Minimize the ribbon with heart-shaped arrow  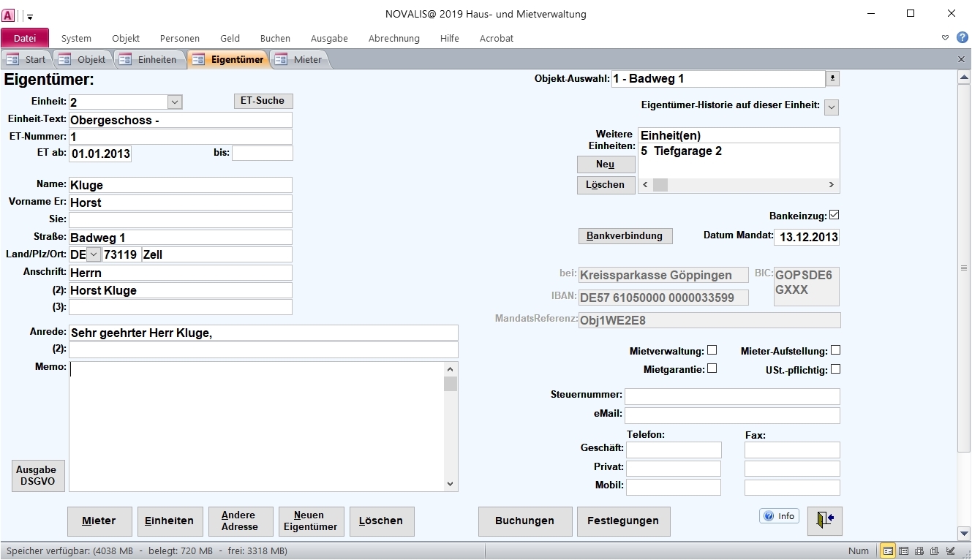[945, 38]
